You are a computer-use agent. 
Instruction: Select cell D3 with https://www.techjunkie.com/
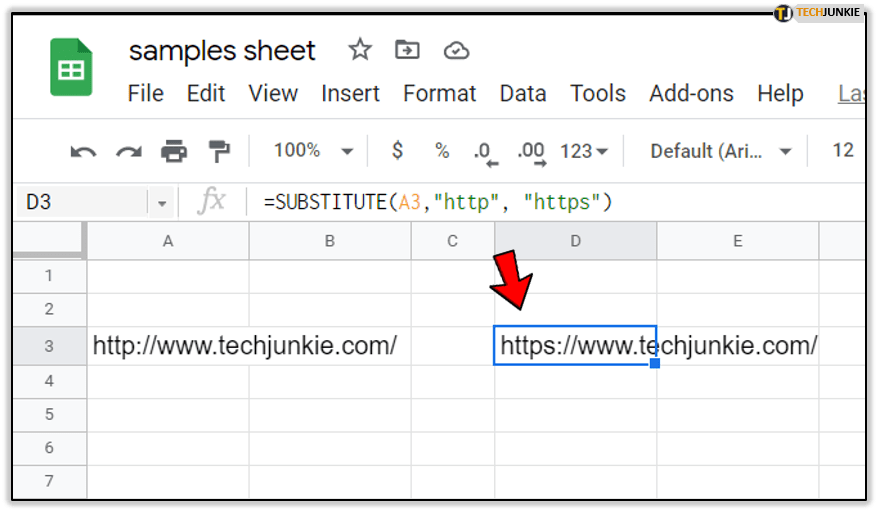pyautogui.click(x=575, y=346)
